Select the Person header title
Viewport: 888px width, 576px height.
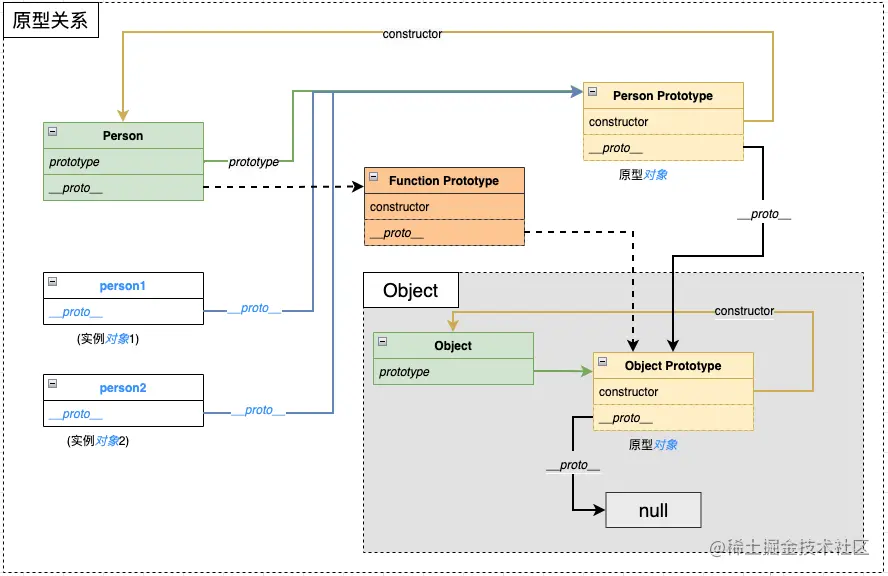tap(123, 136)
